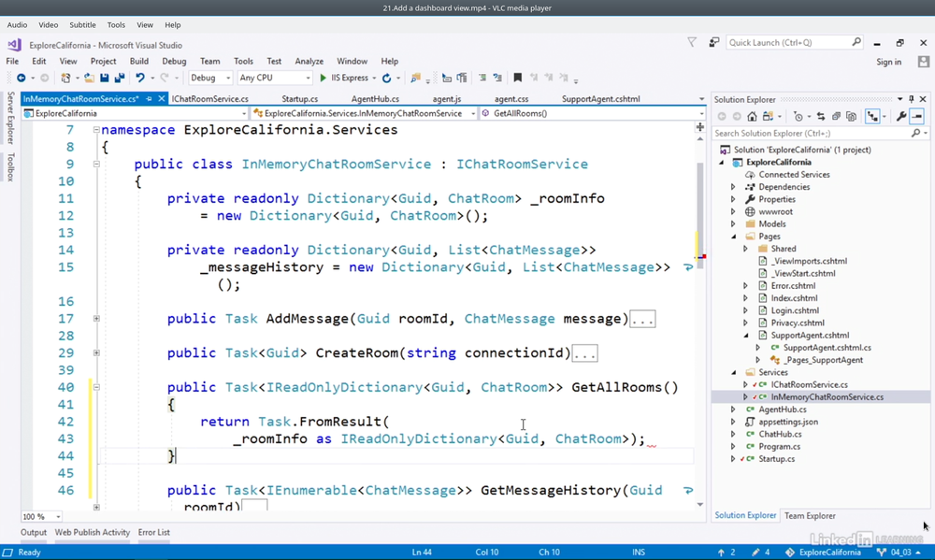Click ExploreCalifornia repository in status bar
The height and width of the screenshot is (560, 935).
tap(823, 553)
